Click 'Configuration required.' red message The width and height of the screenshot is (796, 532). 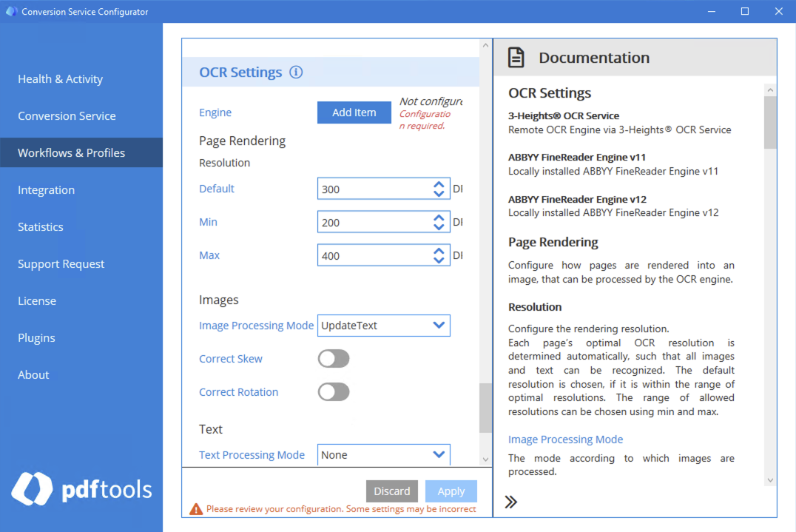425,120
